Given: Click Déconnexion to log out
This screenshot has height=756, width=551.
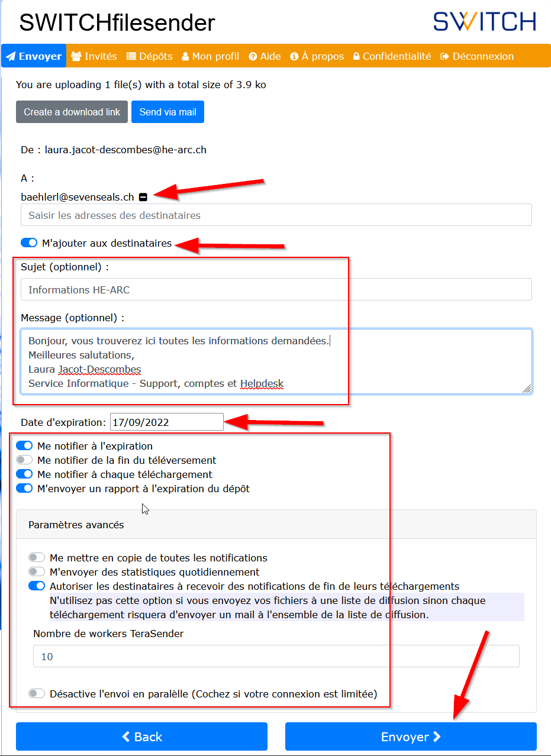Looking at the screenshot, I should click(x=477, y=57).
